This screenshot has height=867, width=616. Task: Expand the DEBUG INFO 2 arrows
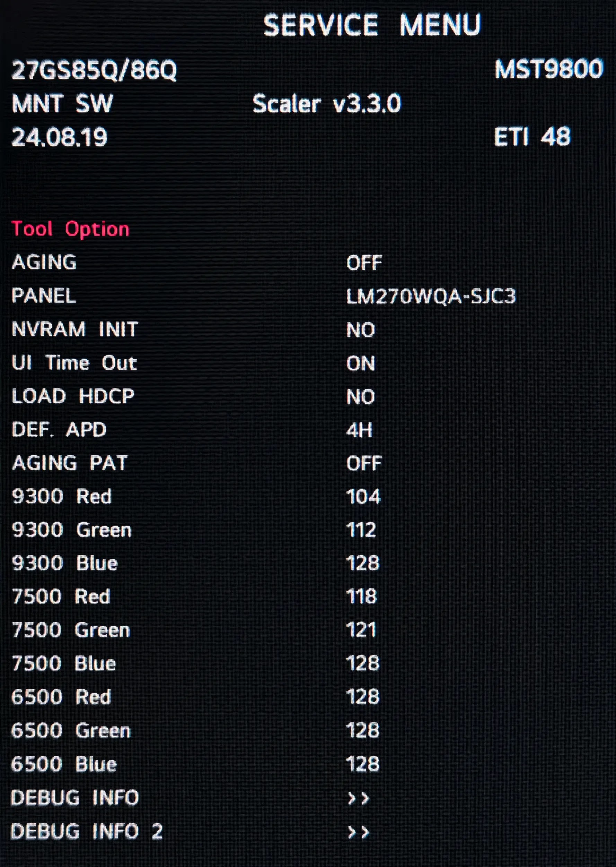pyautogui.click(x=358, y=832)
